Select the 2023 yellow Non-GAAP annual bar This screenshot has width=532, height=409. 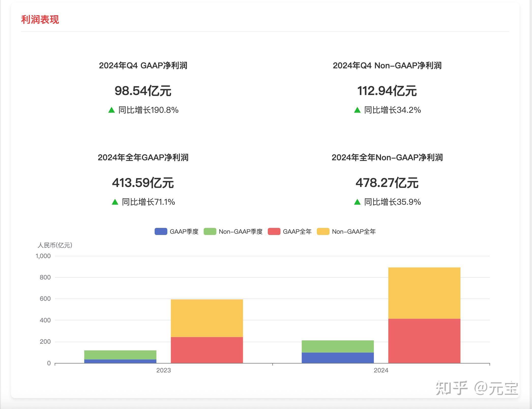(207, 318)
